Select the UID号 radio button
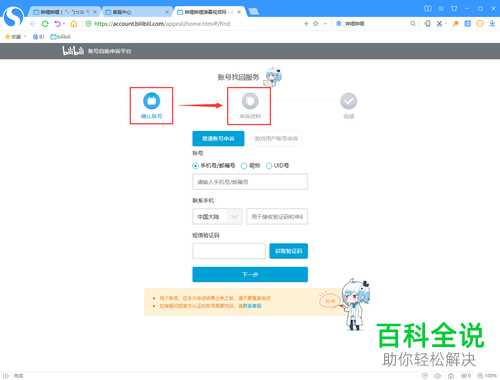Image resolution: width=500 pixels, height=380 pixels. click(269, 166)
